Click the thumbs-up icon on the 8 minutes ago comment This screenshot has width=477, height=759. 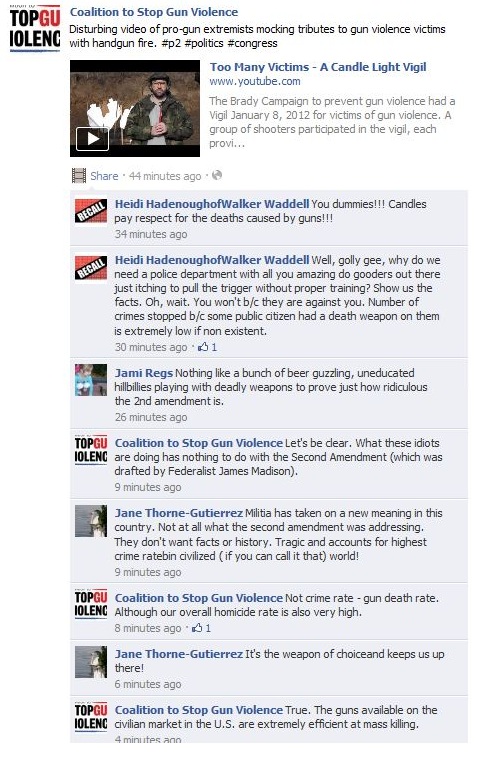[x=197, y=628]
